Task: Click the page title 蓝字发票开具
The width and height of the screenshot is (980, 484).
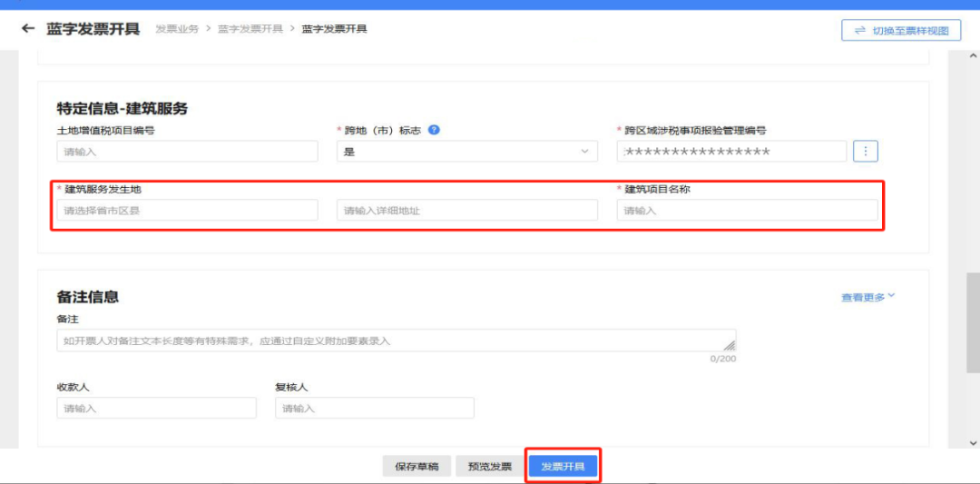Action: (93, 29)
